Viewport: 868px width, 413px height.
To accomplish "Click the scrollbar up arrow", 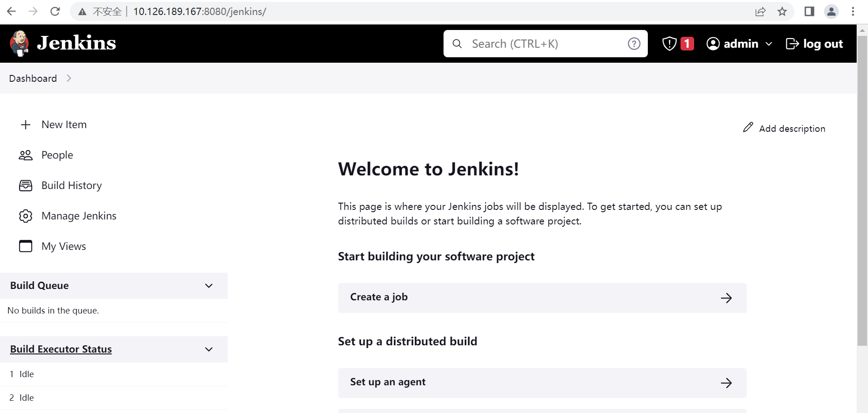I will click(x=862, y=30).
